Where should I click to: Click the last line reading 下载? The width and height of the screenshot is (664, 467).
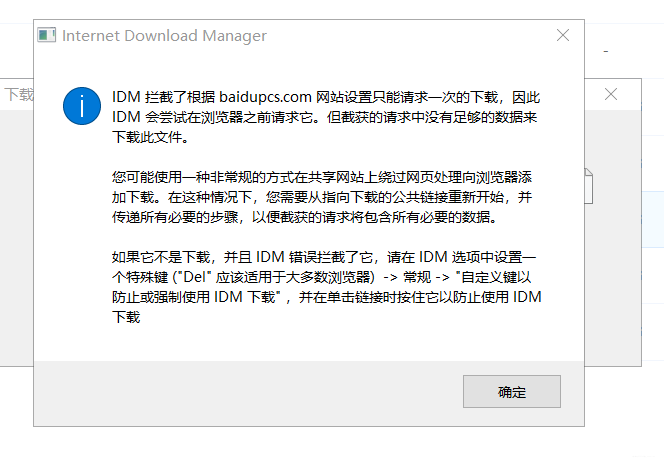tap(126, 317)
